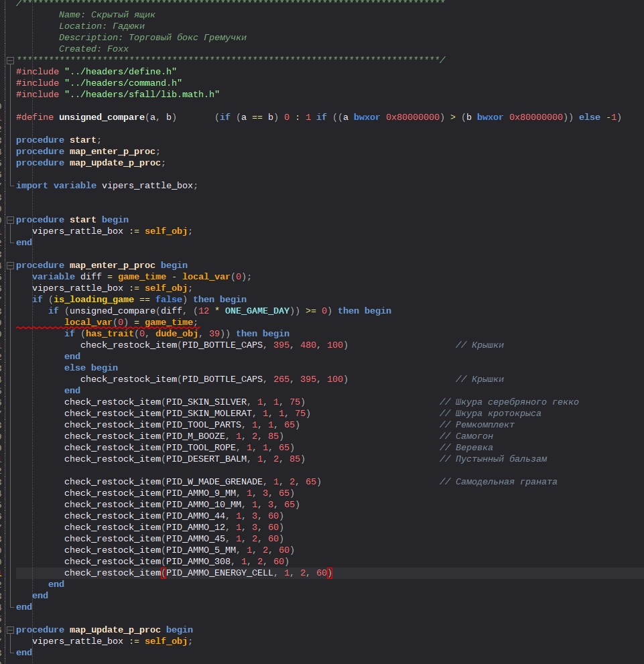
Task: Collapse the map_update_p_proc procedure fold
Action: tap(11, 630)
